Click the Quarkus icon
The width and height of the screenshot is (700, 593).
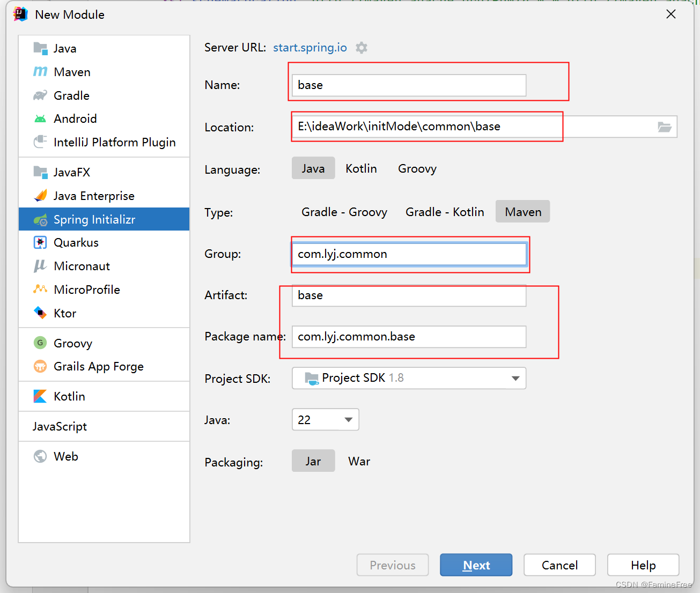[x=40, y=242]
